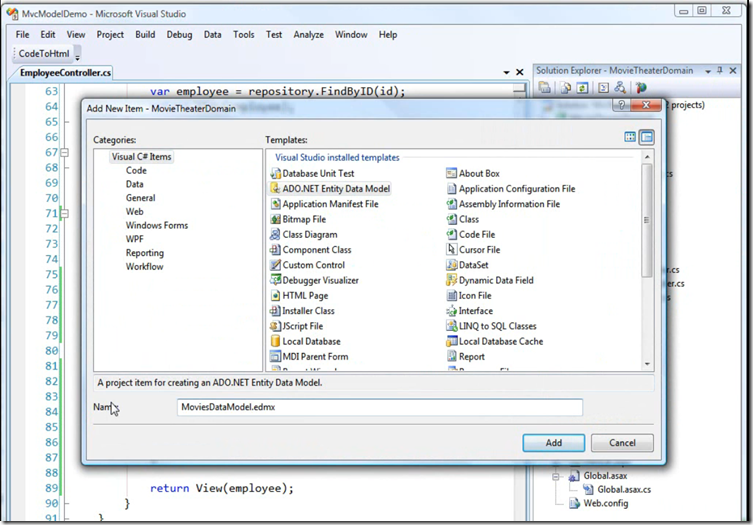
Task: Pick the DataSet template
Action: pos(467,265)
